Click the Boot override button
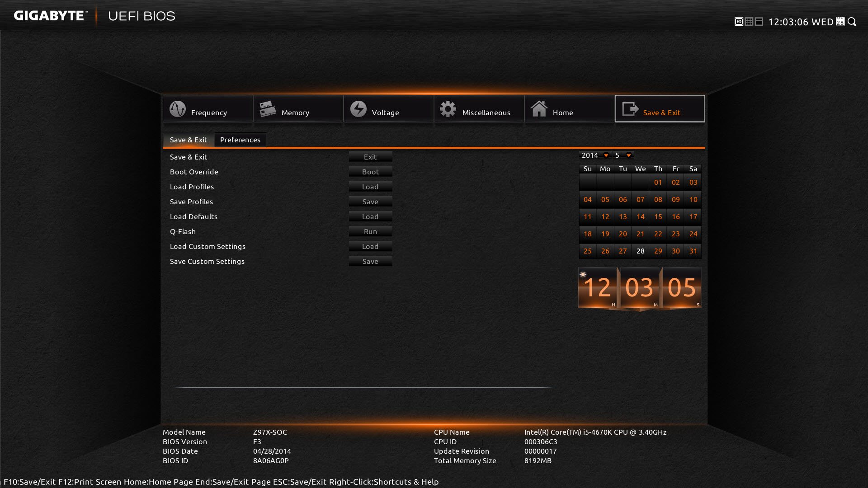 coord(370,172)
